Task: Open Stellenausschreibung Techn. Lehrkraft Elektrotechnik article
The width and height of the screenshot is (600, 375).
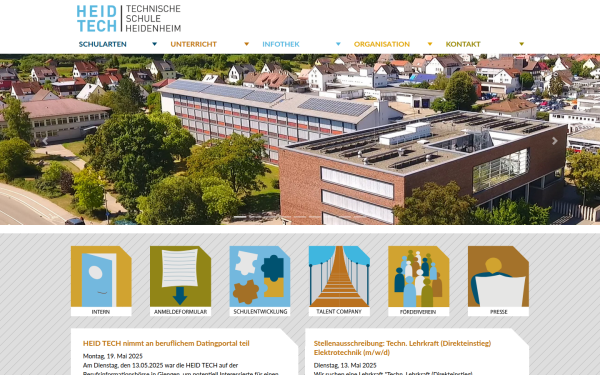Action: (402, 348)
